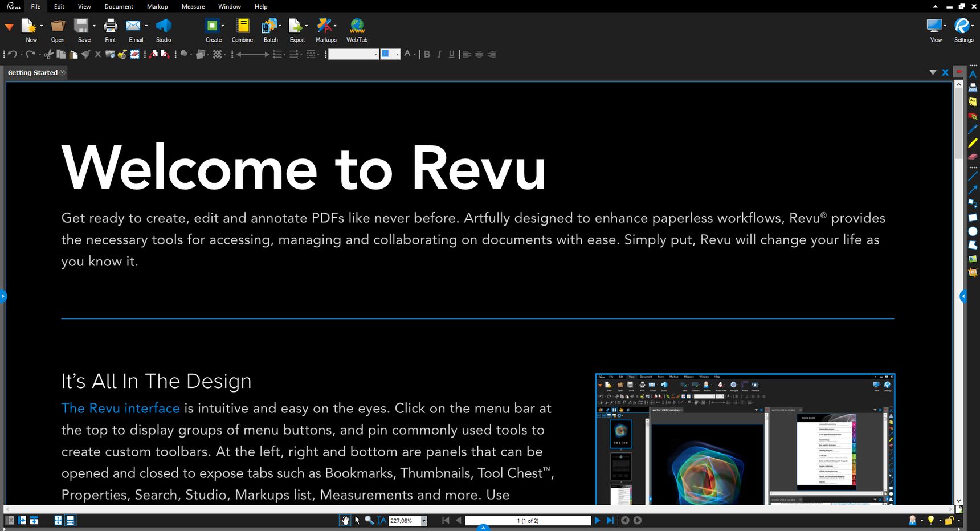This screenshot has height=531, width=980.
Task: Select the yellow Note tool
Action: tap(973, 101)
